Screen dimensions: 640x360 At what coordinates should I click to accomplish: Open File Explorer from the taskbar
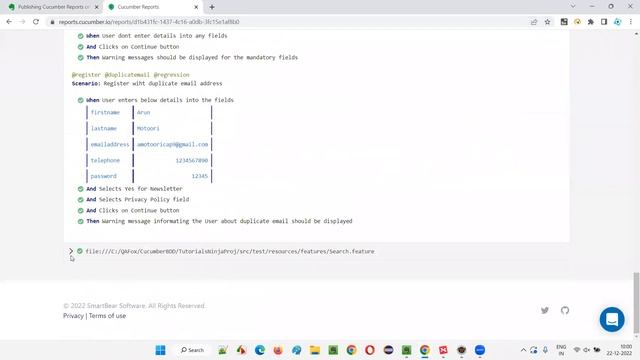pyautogui.click(x=315, y=350)
